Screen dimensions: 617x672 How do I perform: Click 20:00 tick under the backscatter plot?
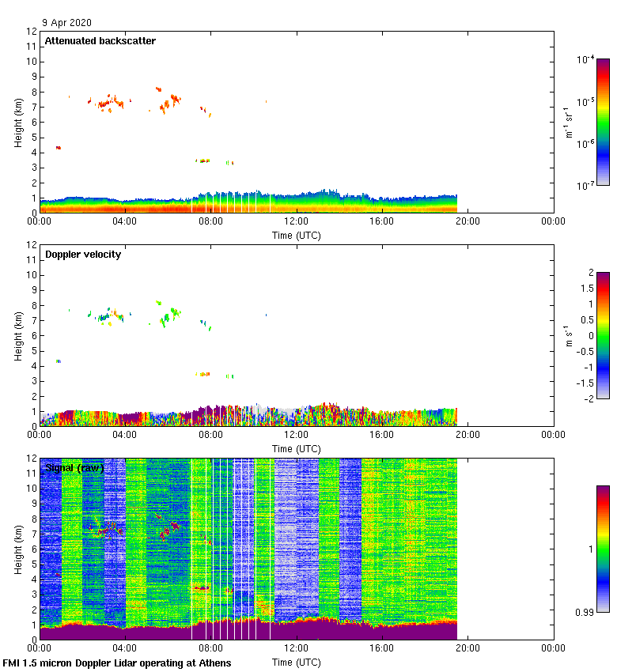[x=467, y=221]
